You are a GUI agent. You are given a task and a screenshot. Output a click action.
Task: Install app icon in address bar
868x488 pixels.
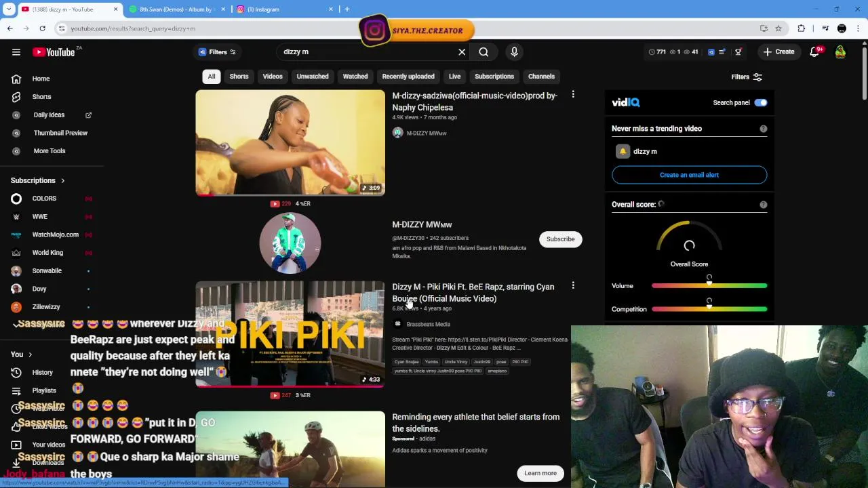tap(764, 28)
